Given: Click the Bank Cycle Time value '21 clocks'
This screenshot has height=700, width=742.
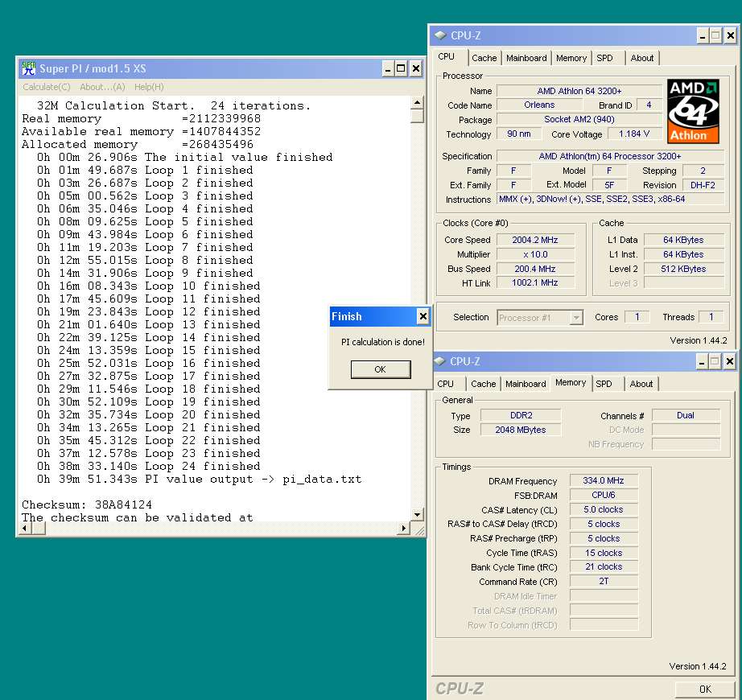Looking at the screenshot, I should tap(604, 566).
